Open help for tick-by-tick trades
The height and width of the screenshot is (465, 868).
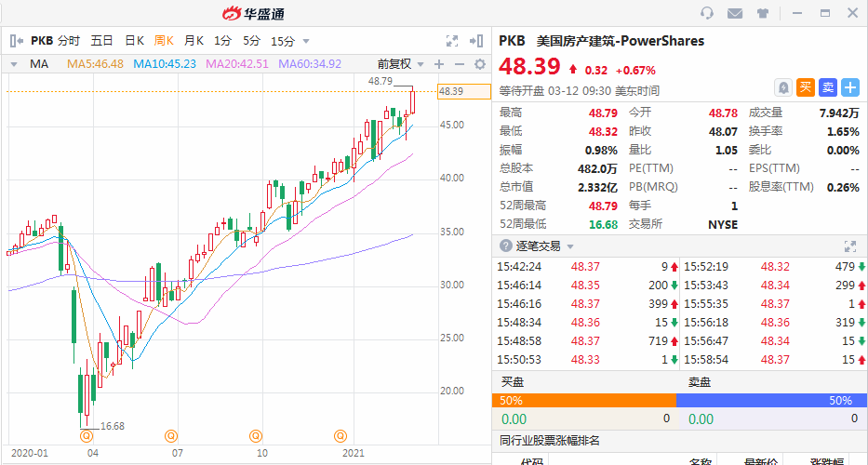pyautogui.click(x=505, y=246)
